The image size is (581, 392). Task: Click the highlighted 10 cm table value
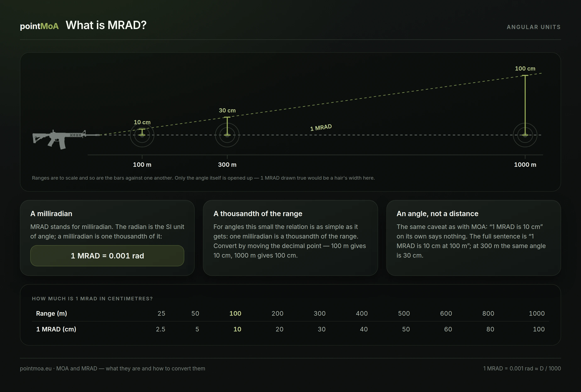point(237,329)
